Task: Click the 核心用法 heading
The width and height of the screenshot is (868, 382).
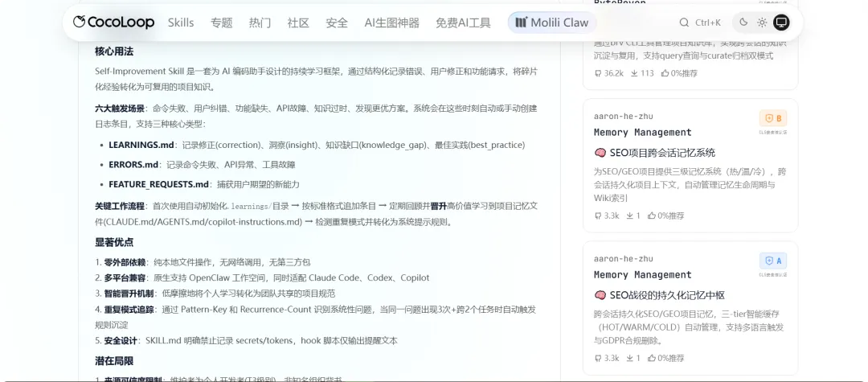Action: point(114,51)
